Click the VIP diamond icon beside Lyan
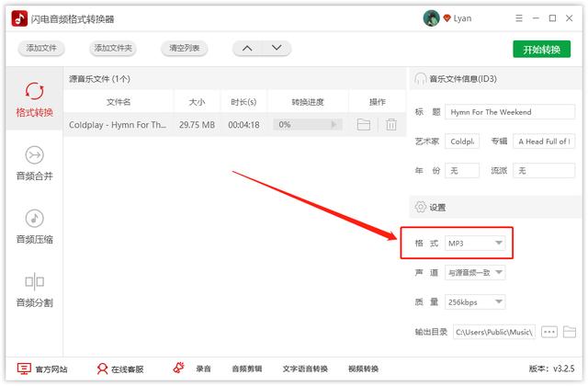This screenshot has width=588, height=386. [x=447, y=18]
